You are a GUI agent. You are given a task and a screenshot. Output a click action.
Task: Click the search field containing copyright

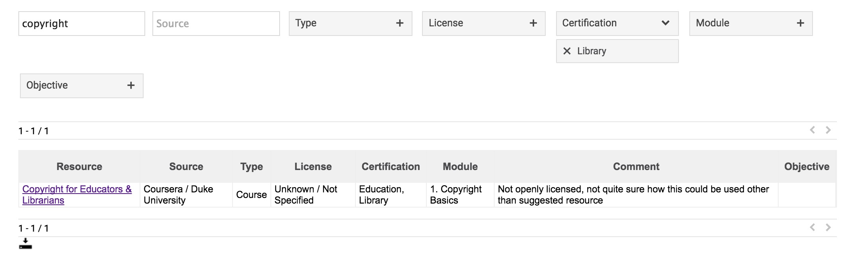click(x=81, y=24)
